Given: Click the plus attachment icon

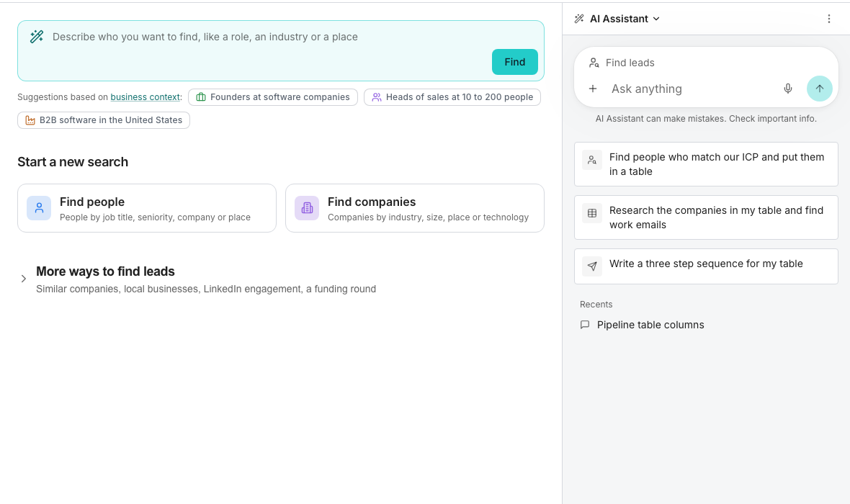Looking at the screenshot, I should tap(593, 89).
